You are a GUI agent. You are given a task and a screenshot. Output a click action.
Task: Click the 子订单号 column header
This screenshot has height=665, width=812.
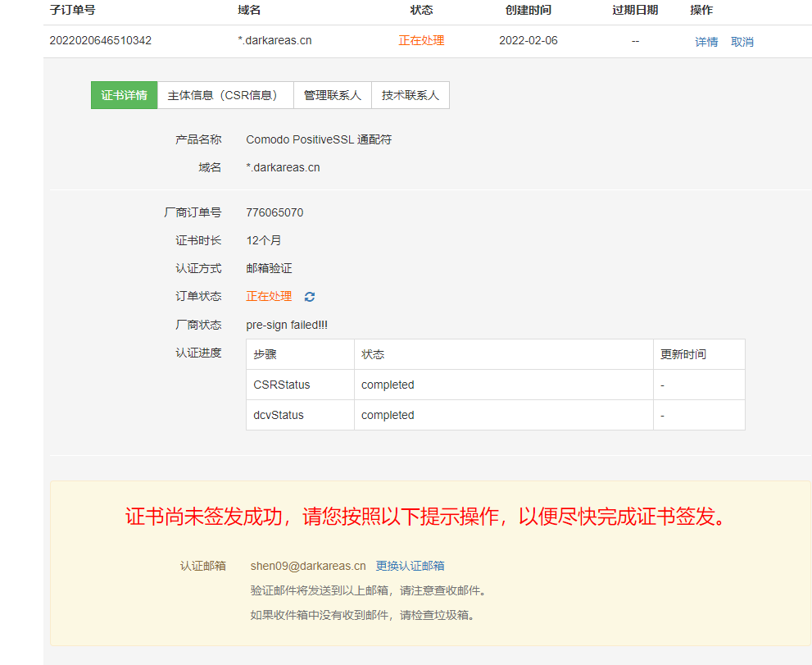[73, 10]
